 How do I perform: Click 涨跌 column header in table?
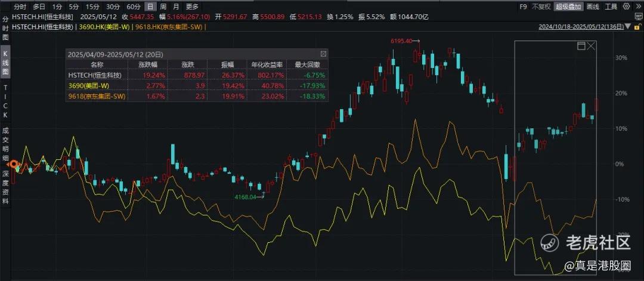pos(188,64)
